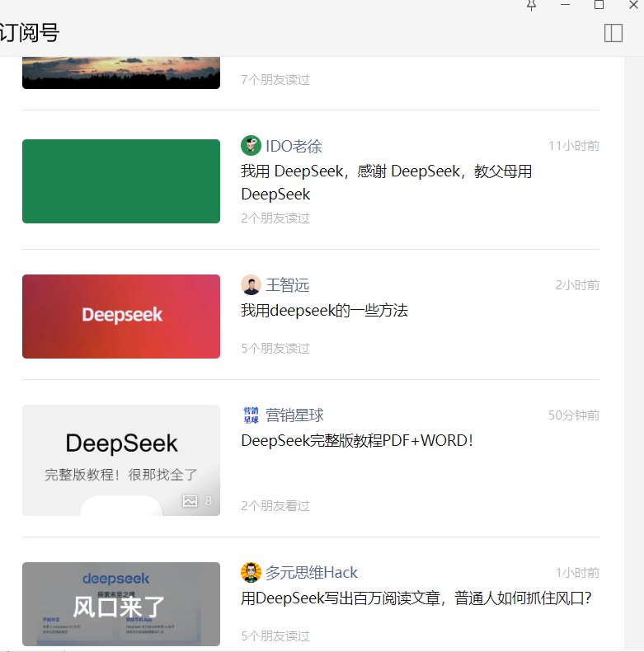Open IDO老徐 account name link

[294, 147]
